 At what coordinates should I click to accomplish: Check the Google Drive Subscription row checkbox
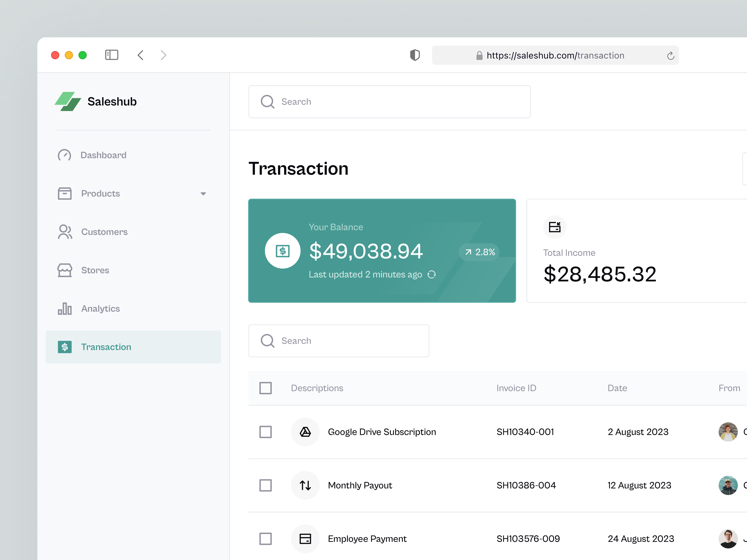tap(266, 432)
